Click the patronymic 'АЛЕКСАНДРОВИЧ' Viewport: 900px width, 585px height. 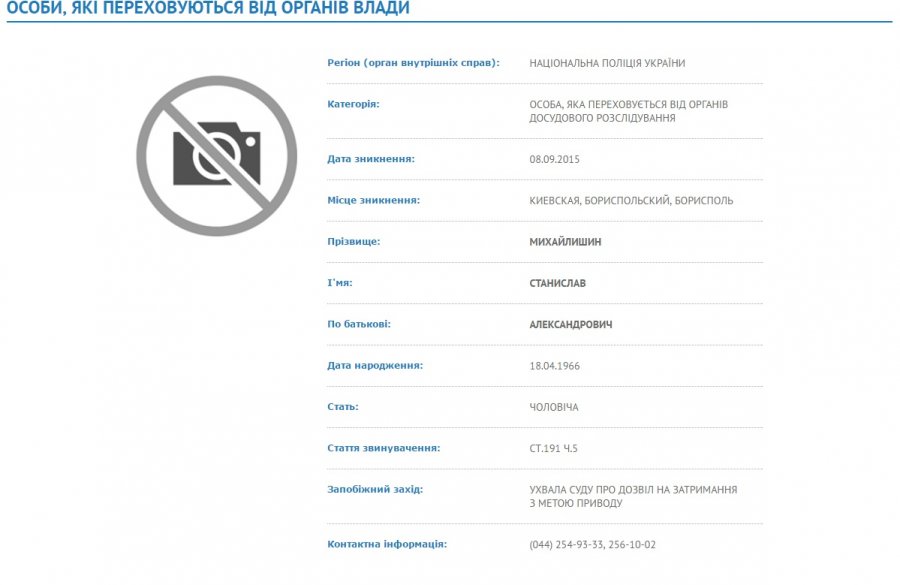pos(571,324)
